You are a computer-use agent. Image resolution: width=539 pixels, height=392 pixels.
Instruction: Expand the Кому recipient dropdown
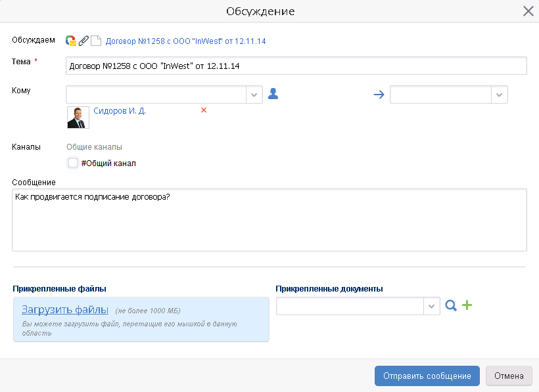pyautogui.click(x=254, y=95)
